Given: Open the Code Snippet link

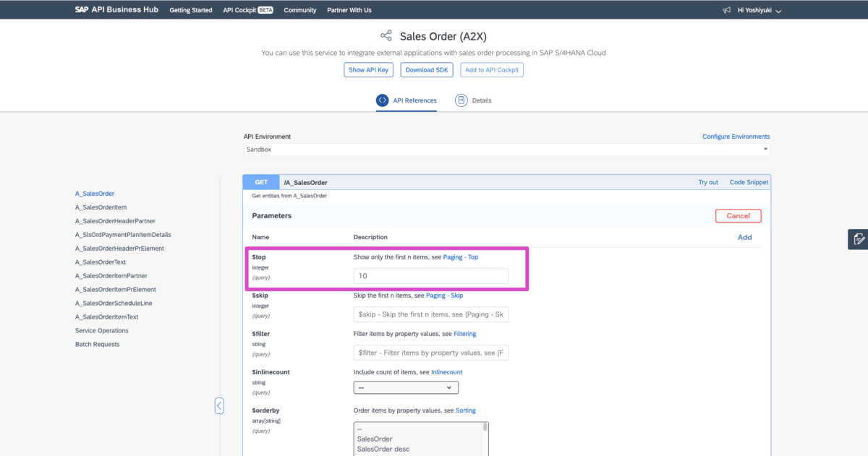Looking at the screenshot, I should tap(749, 183).
